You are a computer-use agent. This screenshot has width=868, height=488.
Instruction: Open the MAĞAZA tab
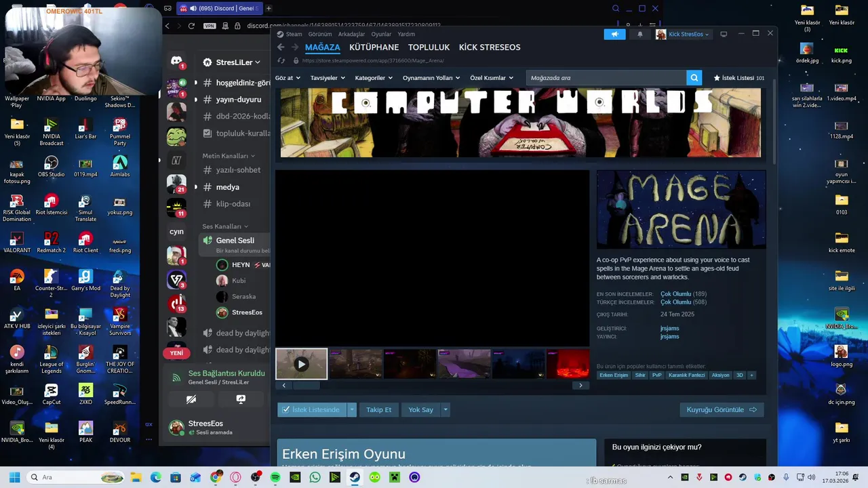pyautogui.click(x=323, y=47)
